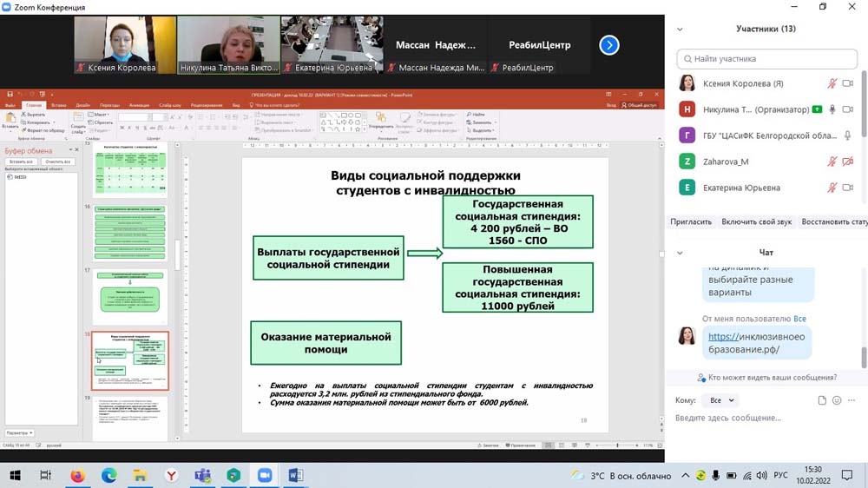Open Yandex Browser from the taskbar
Viewport: 868px width, 488px height.
[171, 475]
